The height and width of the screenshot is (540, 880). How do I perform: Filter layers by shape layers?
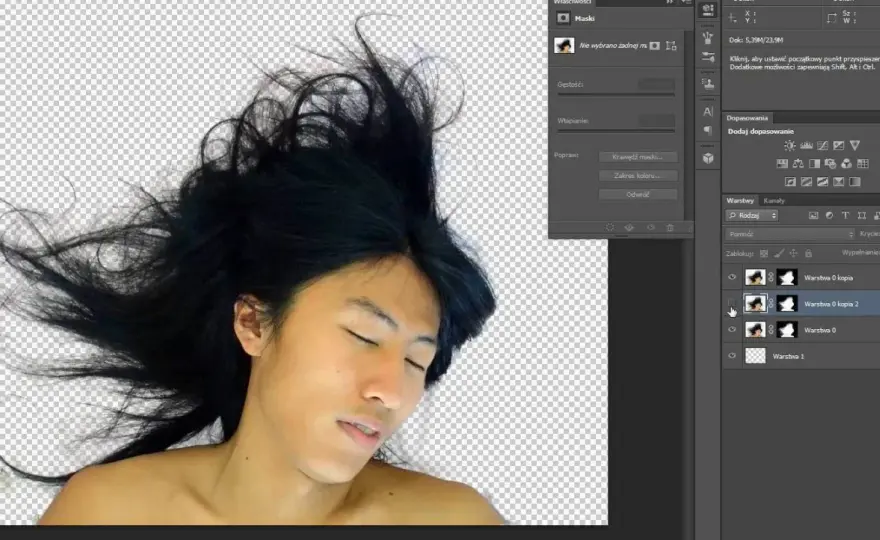click(x=861, y=216)
